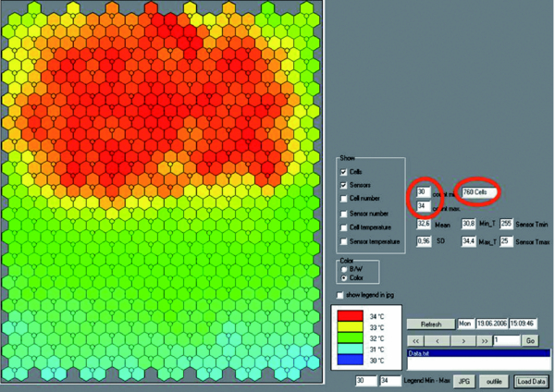Check the Sensor temperature option
The height and width of the screenshot is (392, 555).
pyautogui.click(x=343, y=241)
